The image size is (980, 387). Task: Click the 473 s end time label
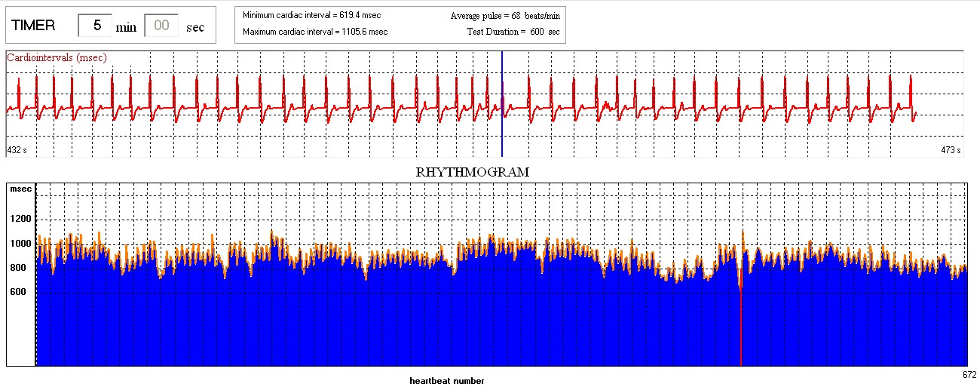tap(951, 150)
